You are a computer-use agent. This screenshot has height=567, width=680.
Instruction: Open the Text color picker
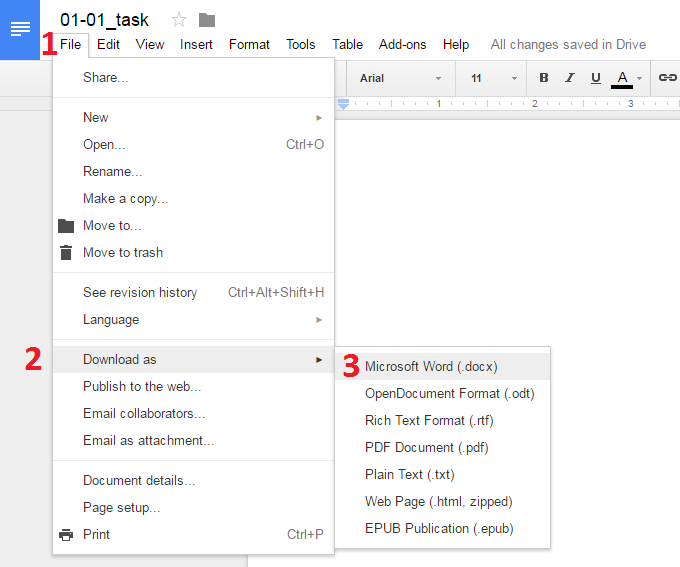pos(622,78)
